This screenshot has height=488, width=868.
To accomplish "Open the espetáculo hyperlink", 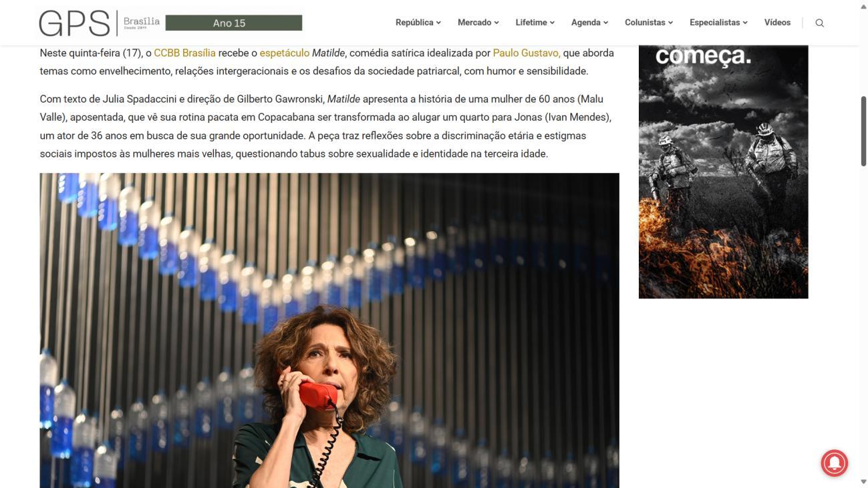I will (284, 53).
